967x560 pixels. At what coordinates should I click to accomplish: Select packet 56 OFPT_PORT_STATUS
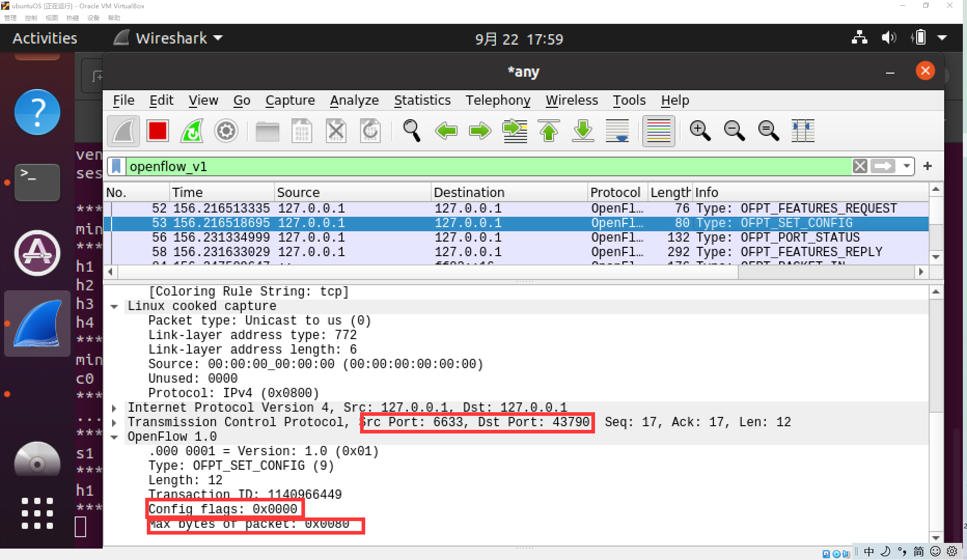516,237
